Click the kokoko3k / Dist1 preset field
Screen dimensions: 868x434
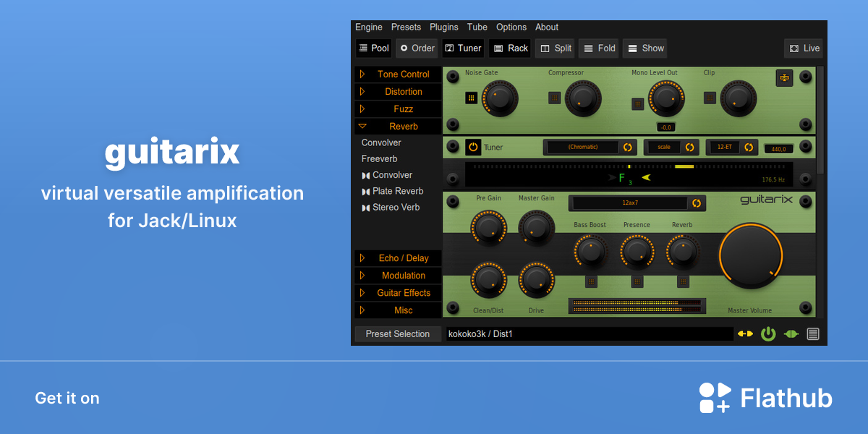[x=590, y=333]
